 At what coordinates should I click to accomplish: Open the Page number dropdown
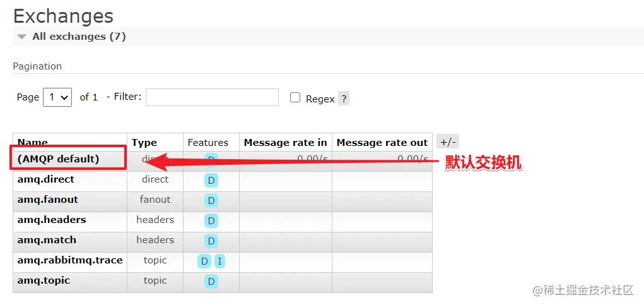click(x=57, y=97)
